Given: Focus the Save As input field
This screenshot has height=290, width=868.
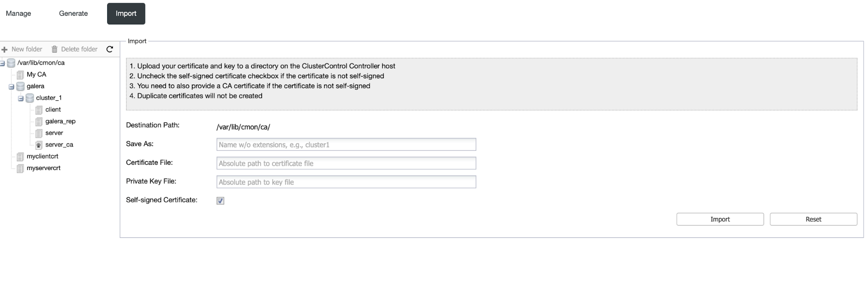Looking at the screenshot, I should [x=346, y=144].
